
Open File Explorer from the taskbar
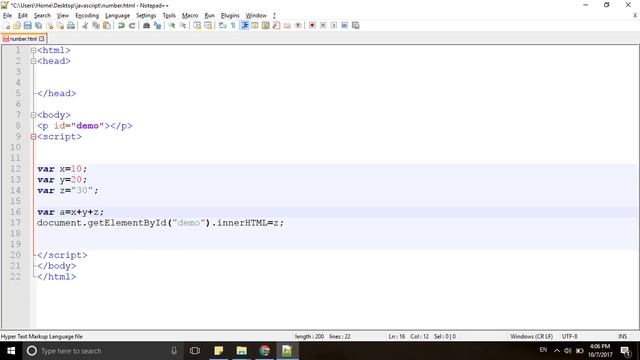pyautogui.click(x=242, y=351)
